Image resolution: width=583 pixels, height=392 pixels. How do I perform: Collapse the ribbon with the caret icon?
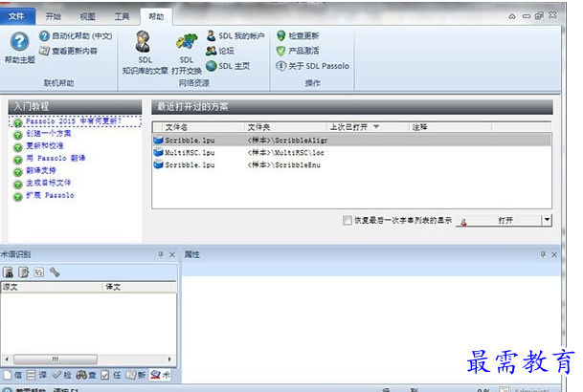click(512, 16)
